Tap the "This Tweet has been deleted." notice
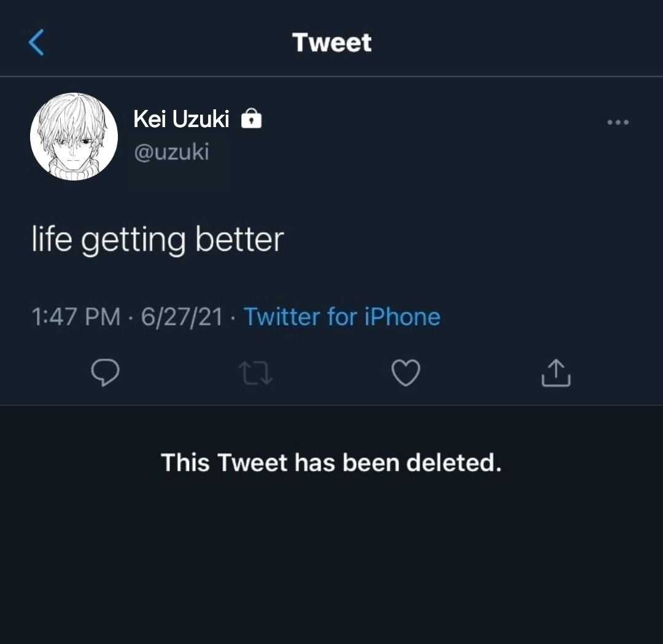Screen dimensions: 663x644 331,462
